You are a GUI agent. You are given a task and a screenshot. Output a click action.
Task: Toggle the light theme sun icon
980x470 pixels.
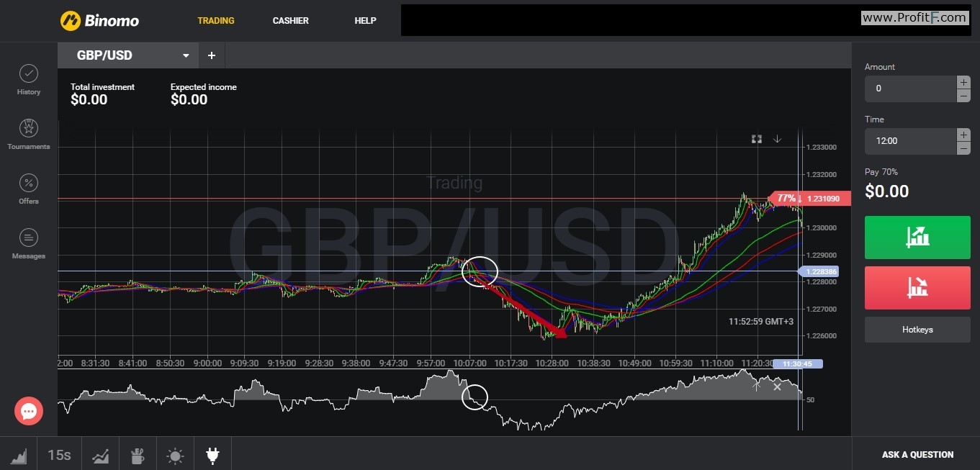pos(175,456)
